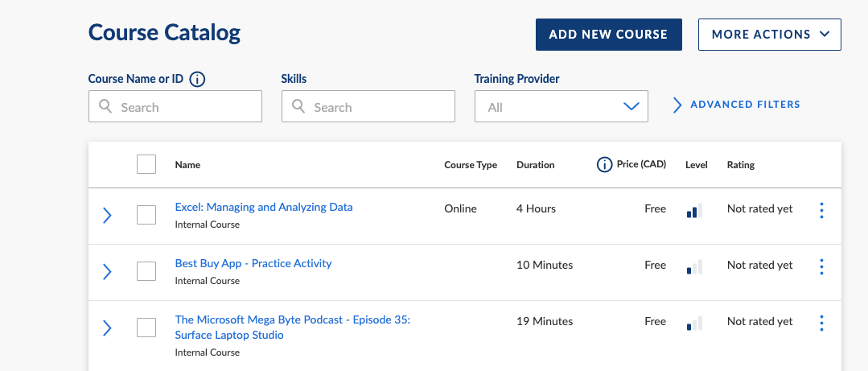
Task: Click the Course Catalog page heading
Action: [164, 33]
